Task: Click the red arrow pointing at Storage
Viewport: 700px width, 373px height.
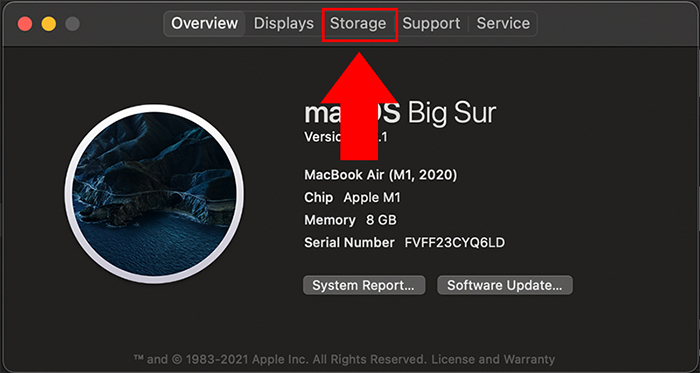Action: coord(359,106)
